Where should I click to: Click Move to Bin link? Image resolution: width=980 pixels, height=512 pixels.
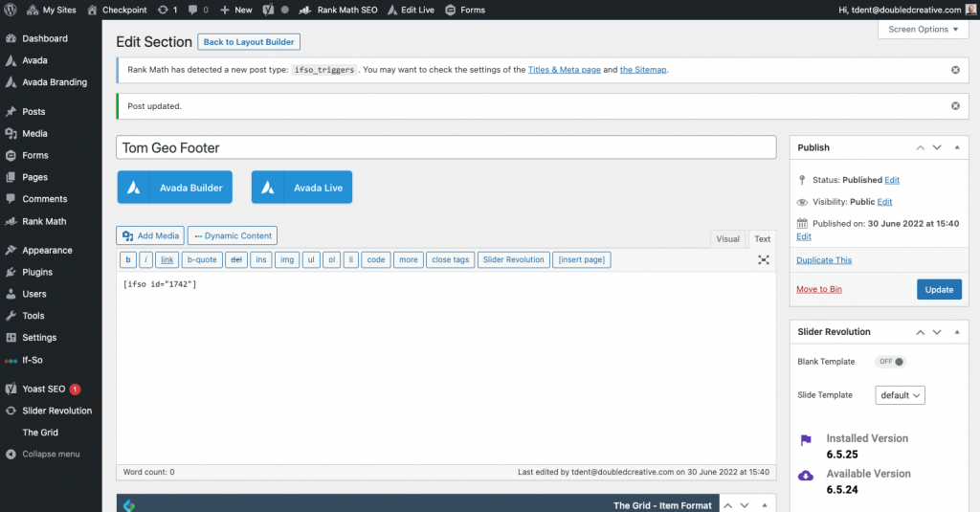coord(819,289)
